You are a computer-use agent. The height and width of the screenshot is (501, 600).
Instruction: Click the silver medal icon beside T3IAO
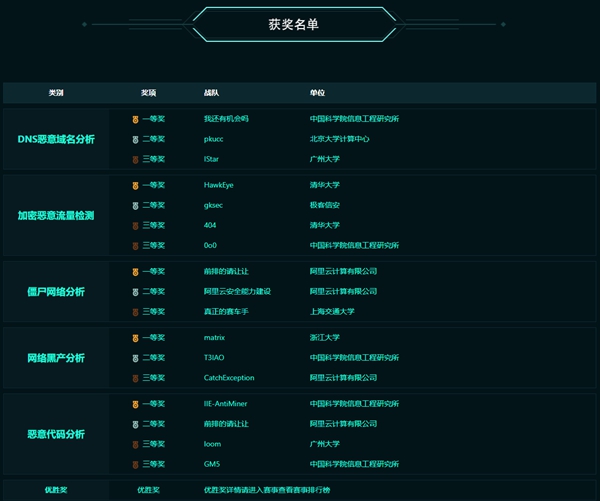136,358
